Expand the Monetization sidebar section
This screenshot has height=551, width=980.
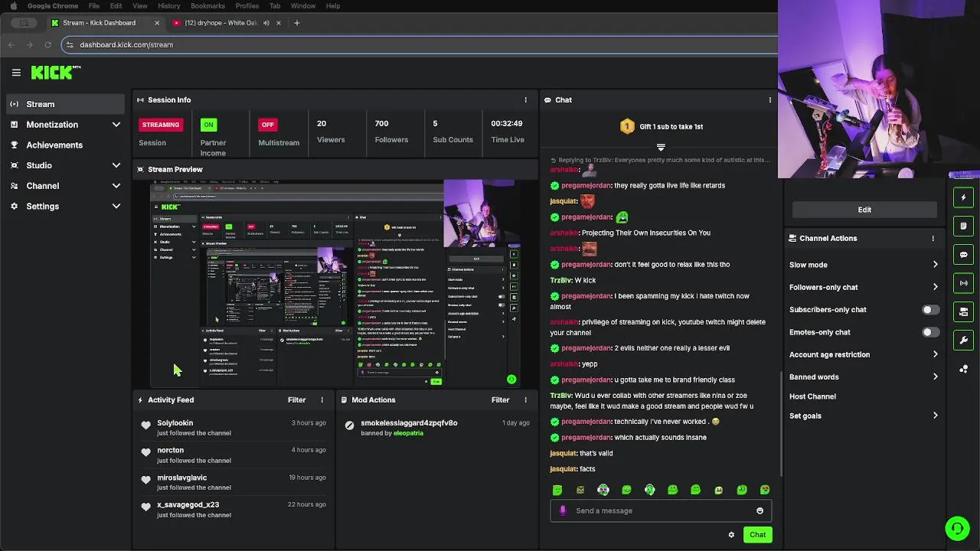116,125
